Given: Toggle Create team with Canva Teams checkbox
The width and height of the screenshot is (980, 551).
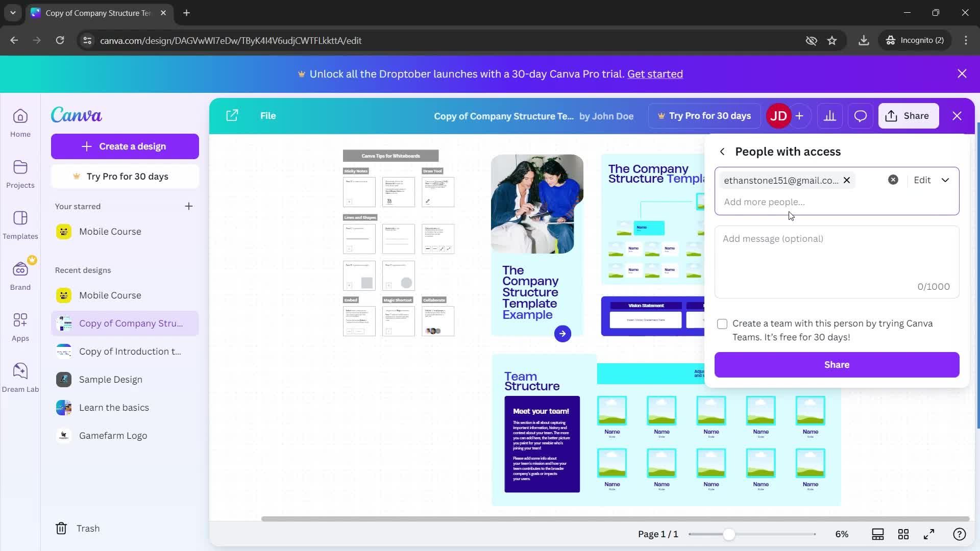Looking at the screenshot, I should point(722,323).
